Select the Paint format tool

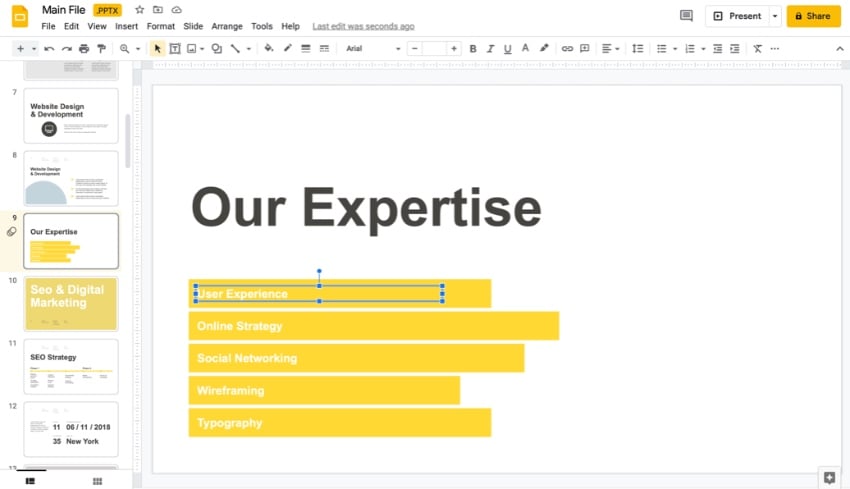101,48
